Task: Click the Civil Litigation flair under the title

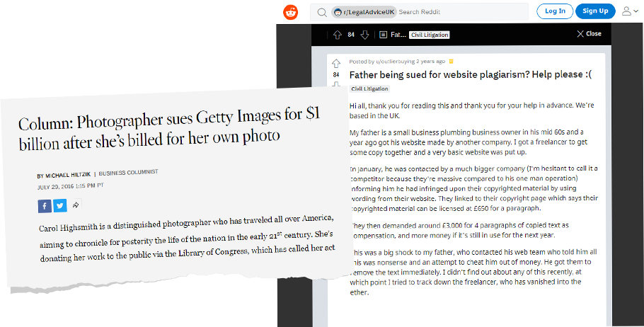Action: [369, 88]
